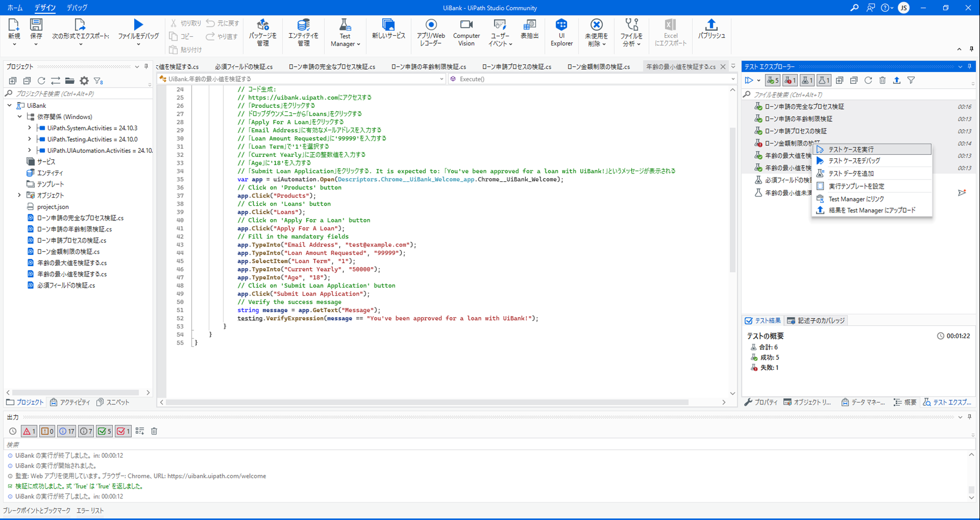
Task: Toggle timestamps clock icon in output panel
Action: (13, 431)
